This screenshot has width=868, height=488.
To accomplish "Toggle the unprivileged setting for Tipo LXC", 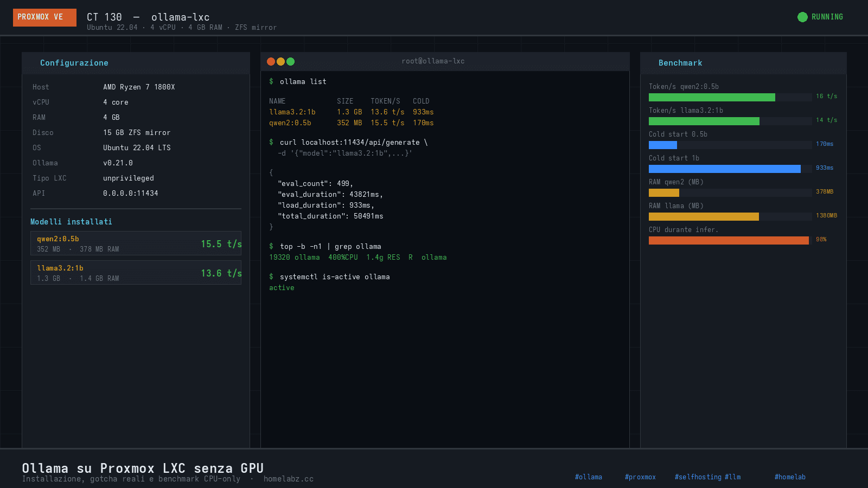I will pyautogui.click(x=129, y=178).
